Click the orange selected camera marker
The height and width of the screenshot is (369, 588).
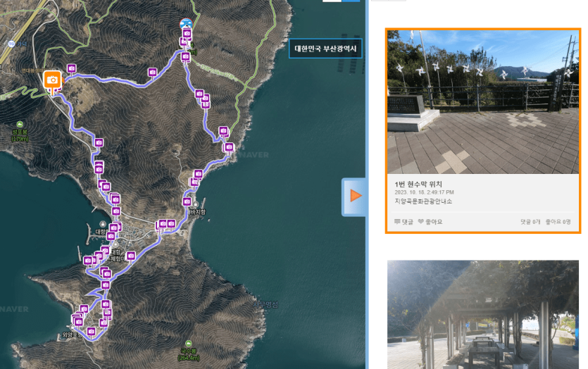pos(52,80)
